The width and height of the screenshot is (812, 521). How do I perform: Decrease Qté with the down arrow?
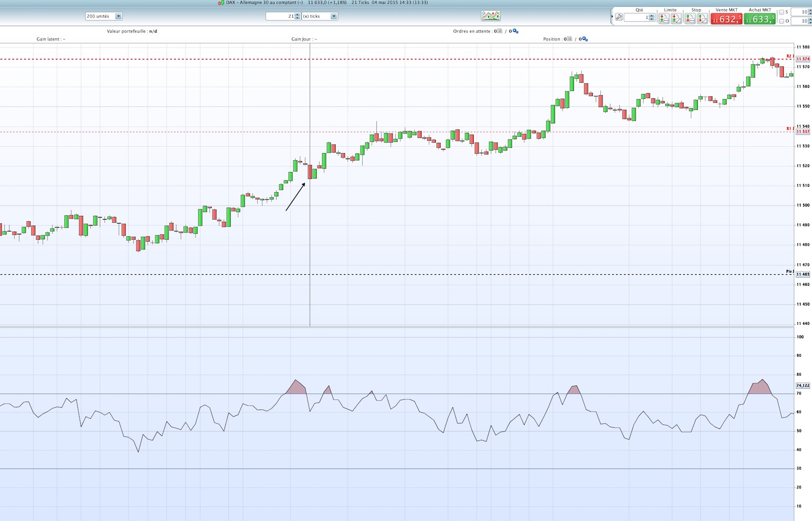point(652,19)
